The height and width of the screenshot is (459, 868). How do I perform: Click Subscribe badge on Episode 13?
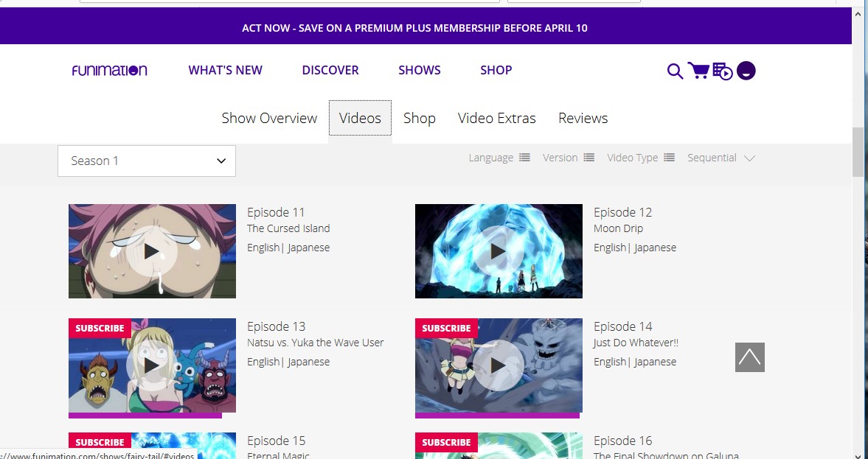pos(100,328)
